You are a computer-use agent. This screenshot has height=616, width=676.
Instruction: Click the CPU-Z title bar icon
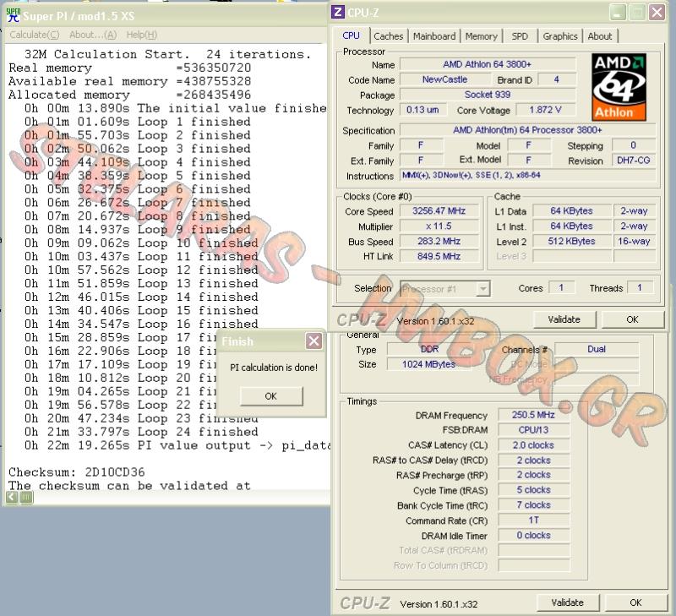click(338, 12)
